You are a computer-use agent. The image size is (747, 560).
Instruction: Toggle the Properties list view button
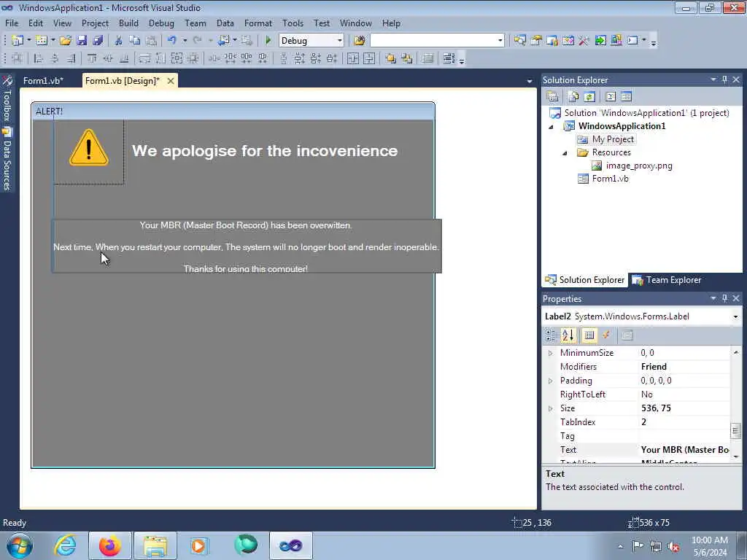[589, 335]
